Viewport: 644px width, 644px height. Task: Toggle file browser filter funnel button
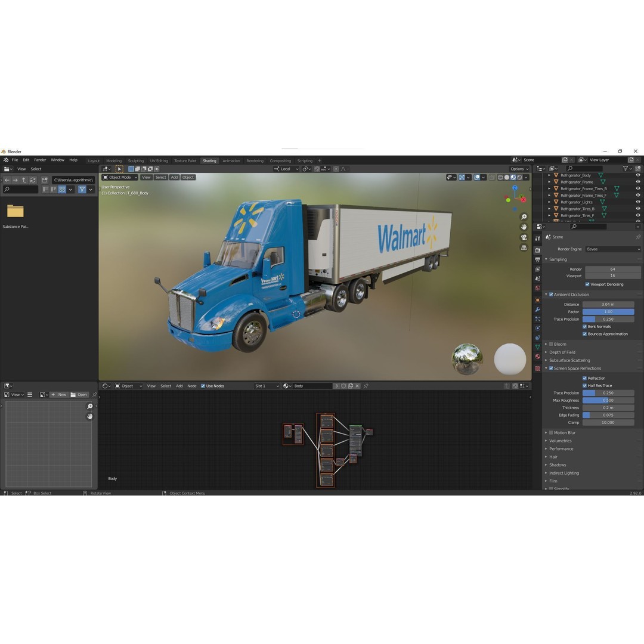[x=82, y=190]
